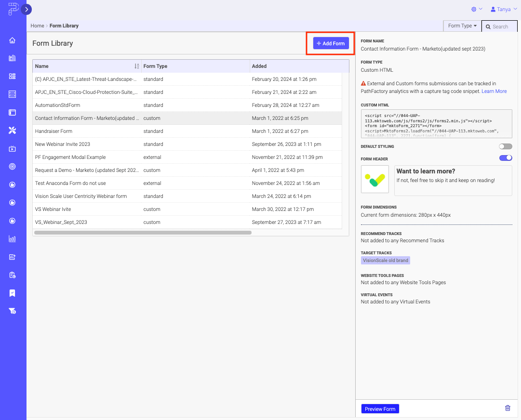Click the trash delete form icon
521x420 pixels.
[508, 408]
